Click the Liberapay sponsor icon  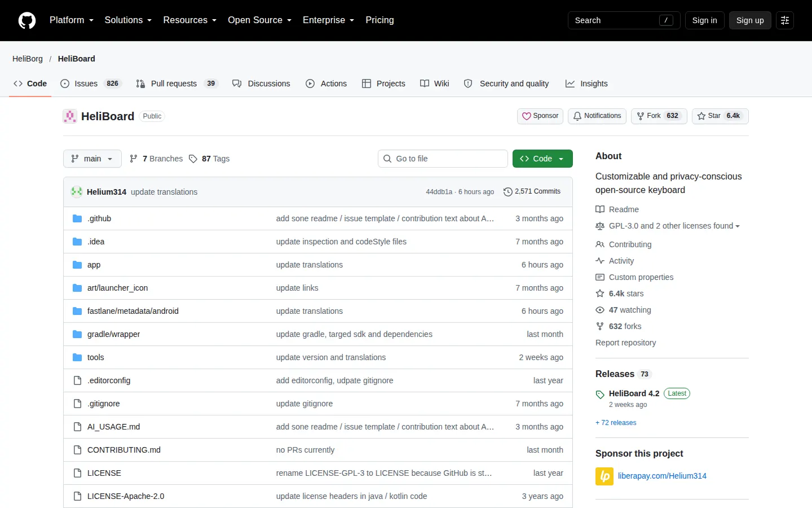click(604, 476)
